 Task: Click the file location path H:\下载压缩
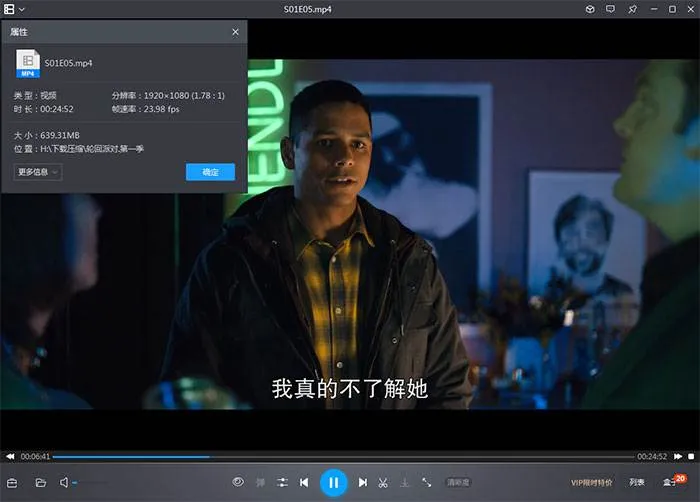(x=92, y=149)
